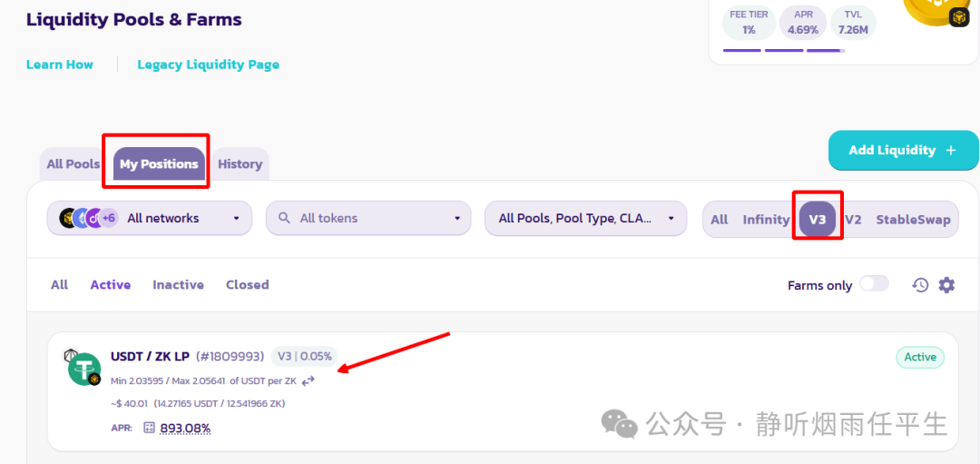The height and width of the screenshot is (464, 980).
Task: Open the settings gear icon
Action: [x=946, y=285]
